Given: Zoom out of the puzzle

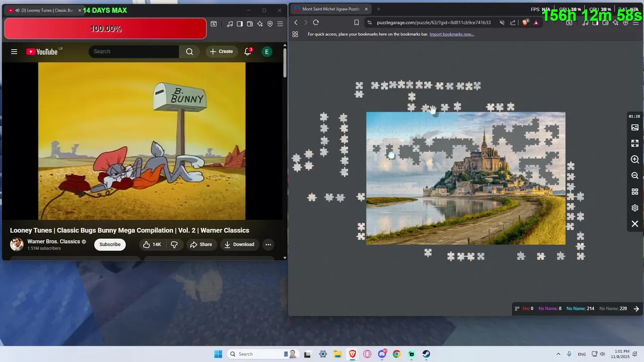Looking at the screenshot, I should pos(635,175).
